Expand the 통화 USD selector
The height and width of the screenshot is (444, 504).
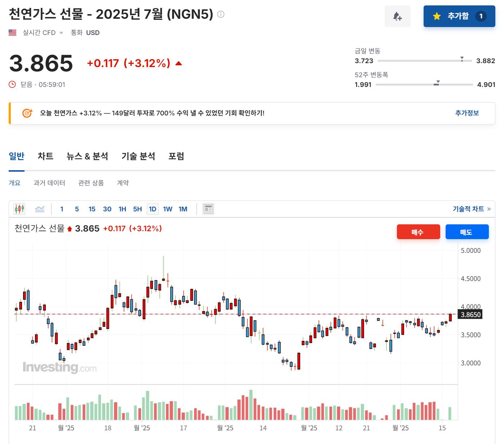93,32
